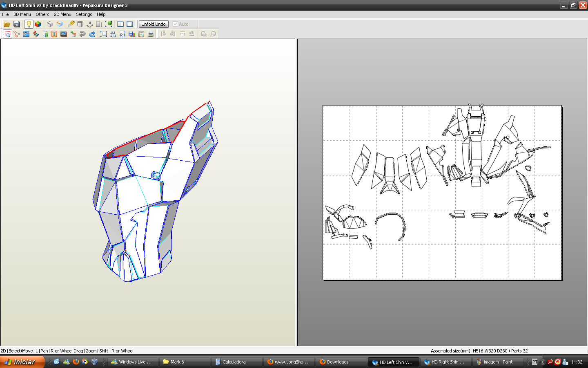This screenshot has height=368, width=588.
Task: Click the align top icon
Action: click(182, 34)
